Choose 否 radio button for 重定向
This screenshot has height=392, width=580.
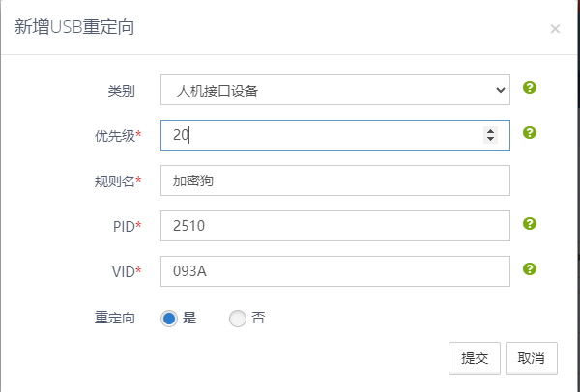(x=238, y=318)
